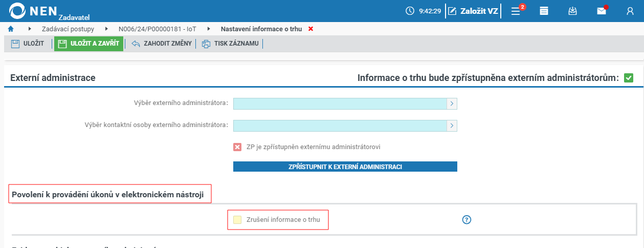Click Zpřístupnit k externí administraci button
This screenshot has width=644, height=248.
coord(345,167)
